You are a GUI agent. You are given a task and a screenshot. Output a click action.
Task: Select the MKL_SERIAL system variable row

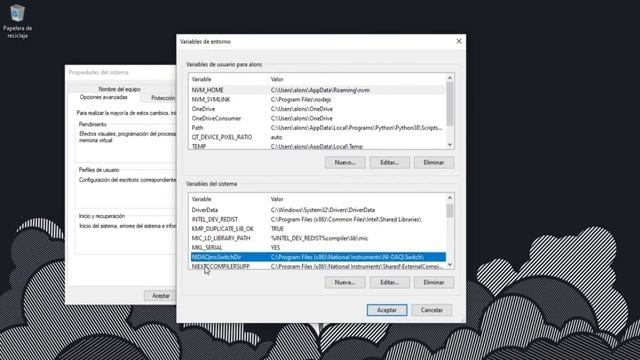318,247
